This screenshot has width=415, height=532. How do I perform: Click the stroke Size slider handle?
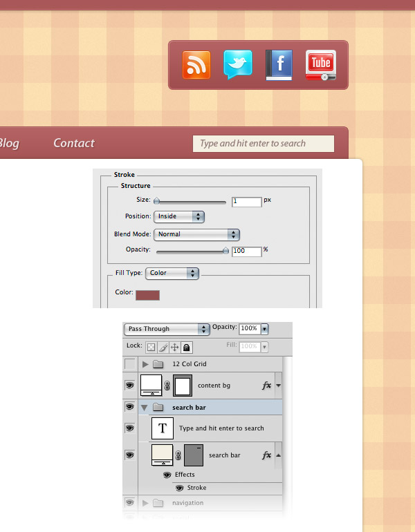(x=156, y=201)
